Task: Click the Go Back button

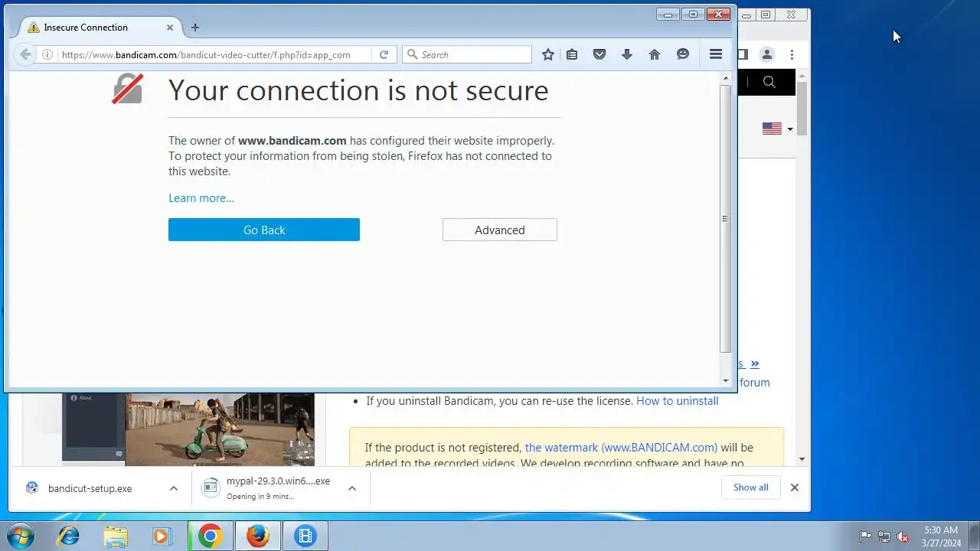Action: click(x=264, y=230)
